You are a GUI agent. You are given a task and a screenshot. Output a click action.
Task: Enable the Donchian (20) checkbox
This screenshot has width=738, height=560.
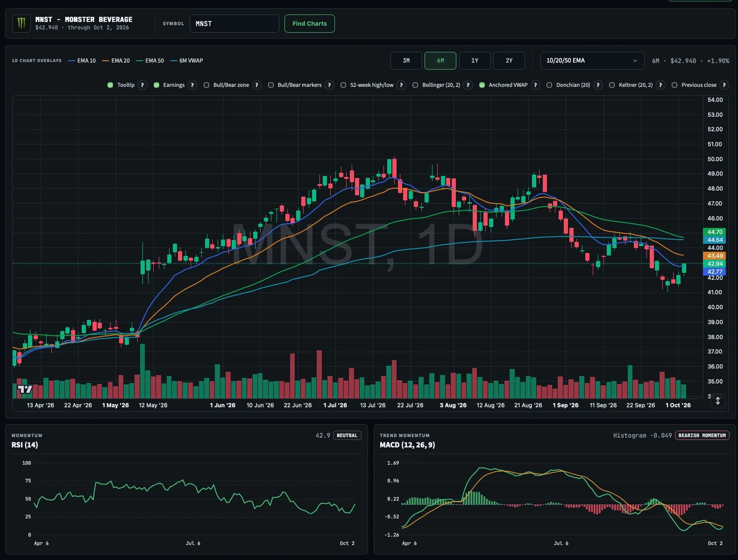(x=549, y=85)
